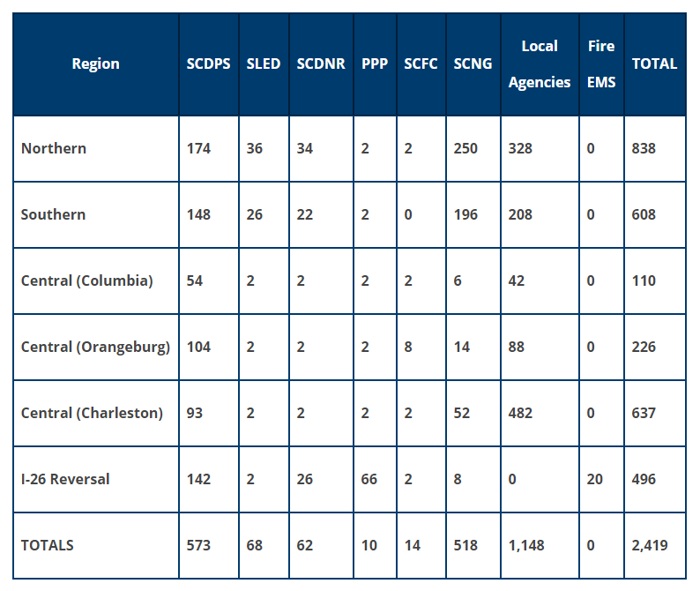This screenshot has height=591, width=700.
Task: Select I-26 Reversal SCDNR value 26
Action: (305, 479)
